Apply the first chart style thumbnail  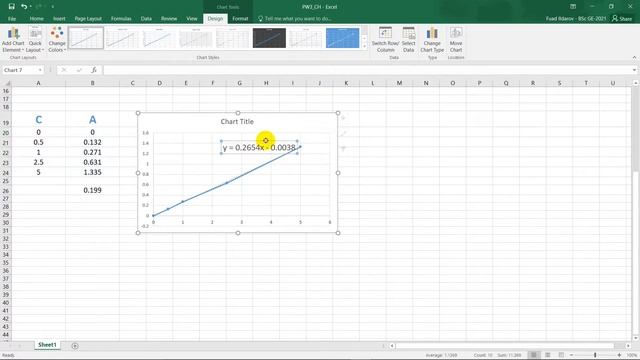pyautogui.click(x=86, y=38)
